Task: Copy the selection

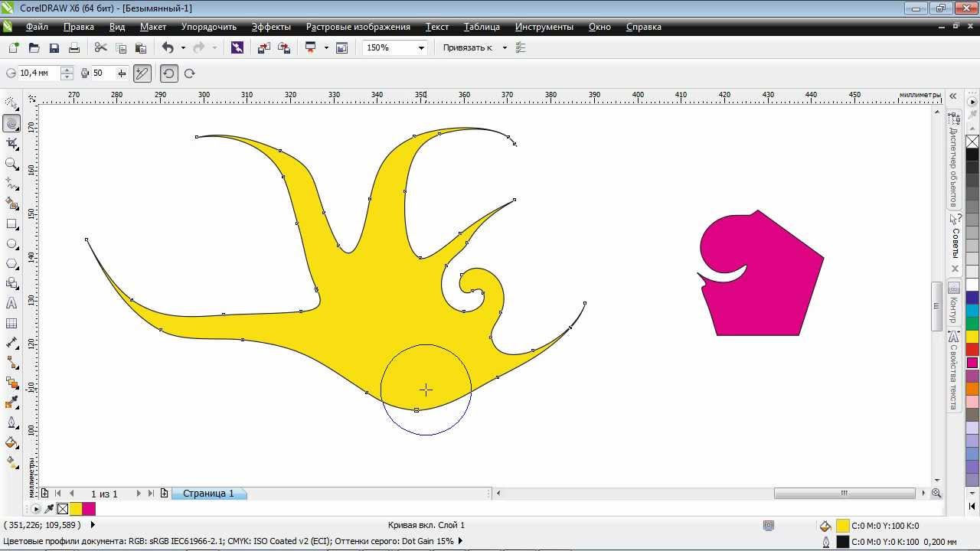Action: point(120,47)
